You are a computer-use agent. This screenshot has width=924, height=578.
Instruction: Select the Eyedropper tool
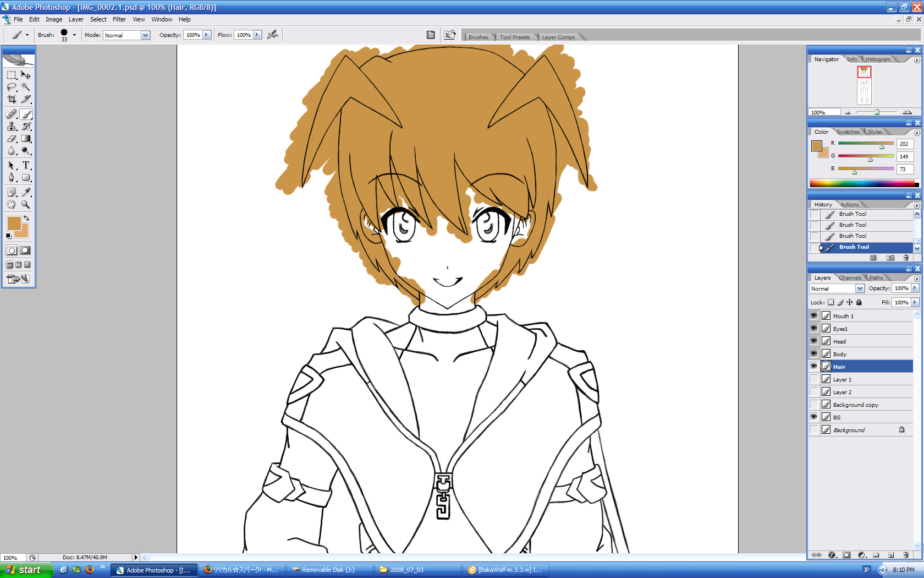pyautogui.click(x=25, y=192)
